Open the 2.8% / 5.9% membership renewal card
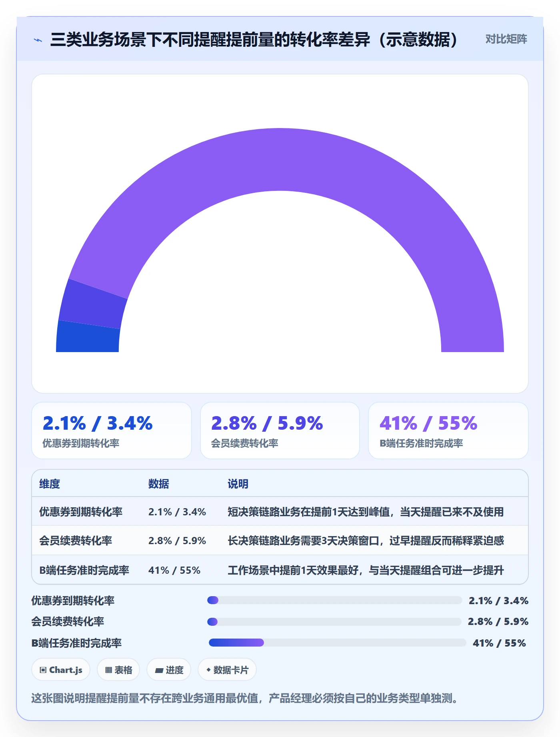Viewport: 560px width, 737px height. [x=280, y=431]
